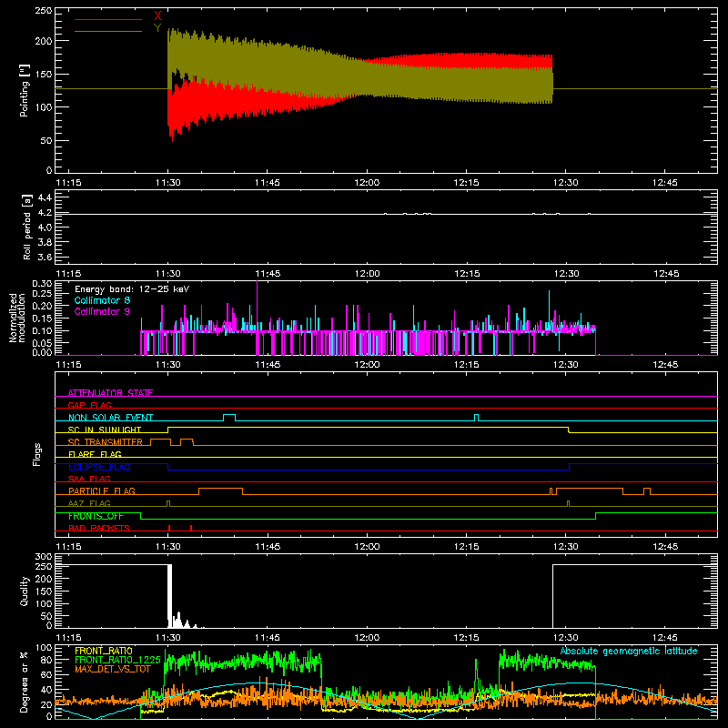
Task: Click the 300 value on Quality axis
Action: (x=44, y=556)
